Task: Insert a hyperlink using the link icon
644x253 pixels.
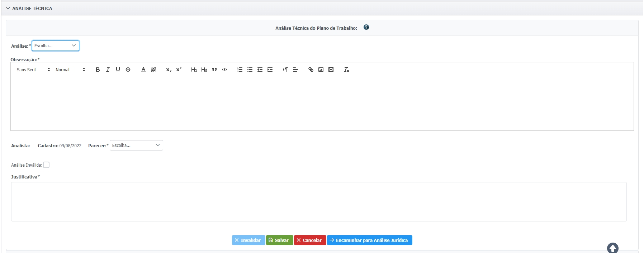Action: [x=311, y=70]
